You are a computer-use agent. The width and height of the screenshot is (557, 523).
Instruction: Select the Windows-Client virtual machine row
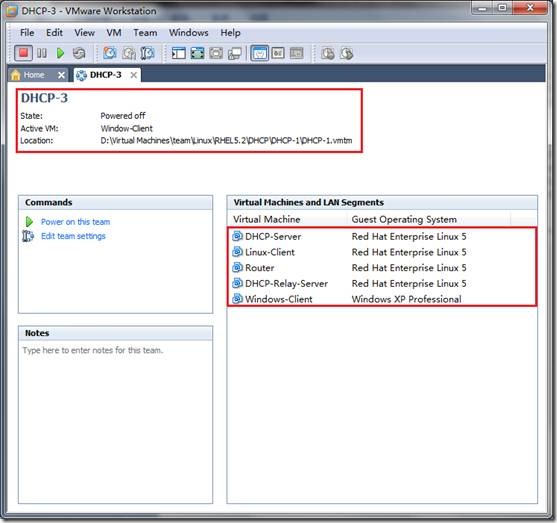coord(382,299)
